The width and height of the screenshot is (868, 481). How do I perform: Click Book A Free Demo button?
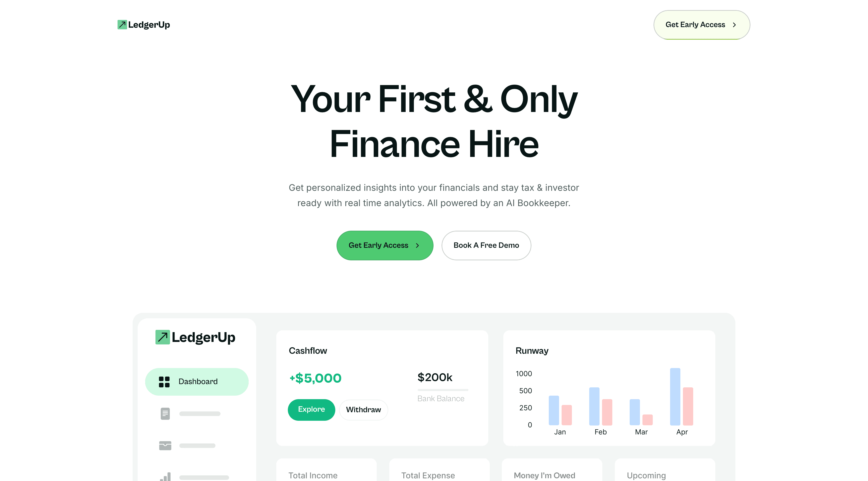(486, 245)
